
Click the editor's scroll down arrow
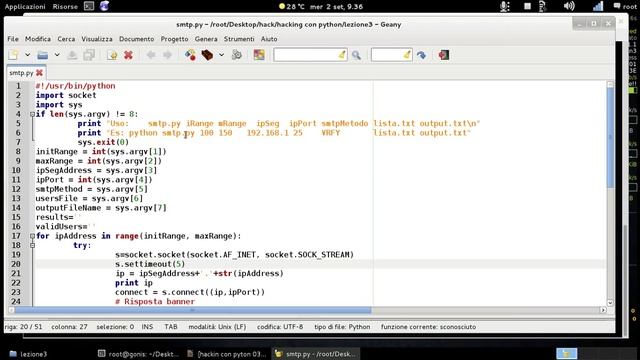click(x=610, y=303)
